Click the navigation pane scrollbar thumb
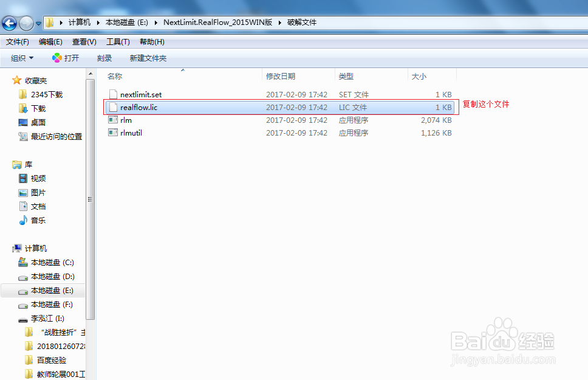The image size is (588, 380). click(90, 199)
